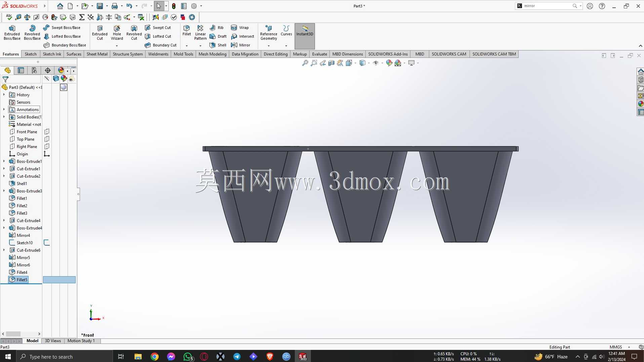Expand the Boss-Extrude3 feature
Viewport: 644px width, 362px height.
(x=4, y=191)
